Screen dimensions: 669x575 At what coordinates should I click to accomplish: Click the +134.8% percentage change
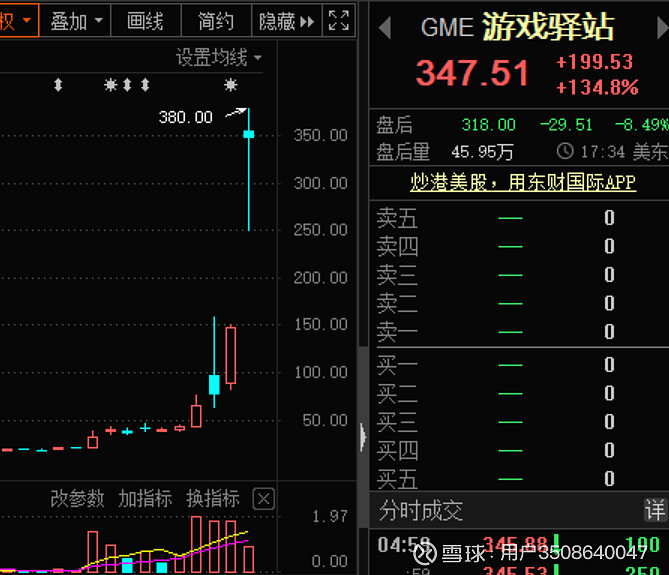click(x=597, y=87)
